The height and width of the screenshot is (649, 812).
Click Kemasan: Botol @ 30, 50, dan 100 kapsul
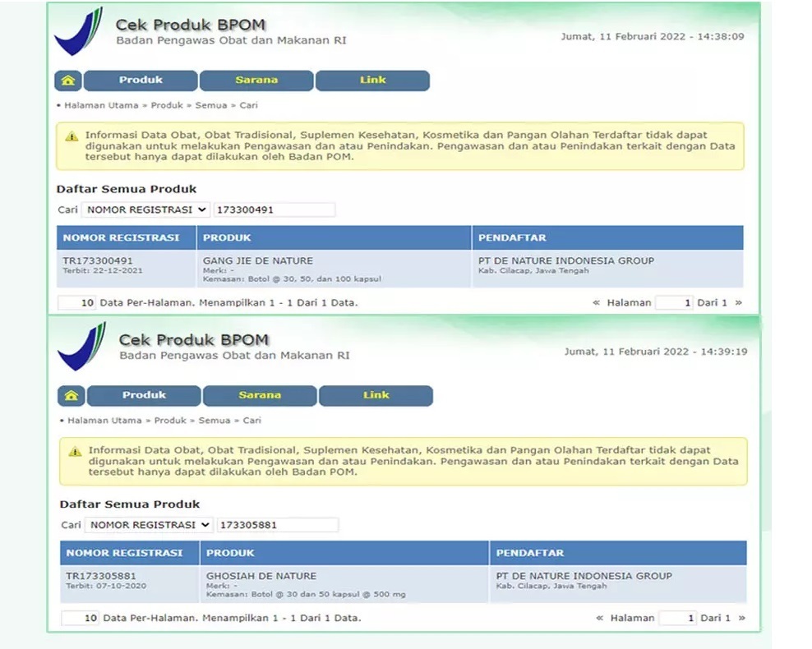[292, 279]
